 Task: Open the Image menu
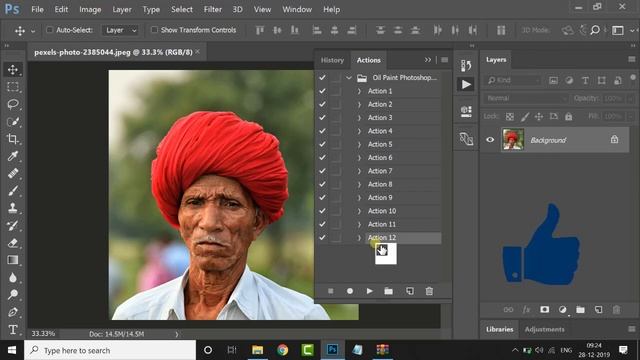click(x=90, y=9)
